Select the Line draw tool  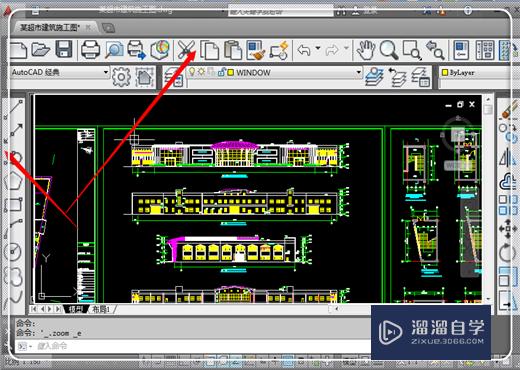pos(15,107)
